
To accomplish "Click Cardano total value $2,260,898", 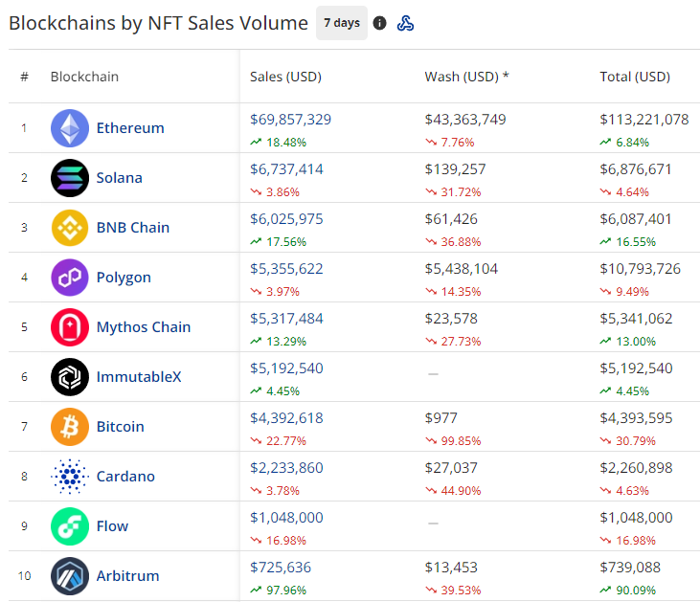I will tap(636, 468).
